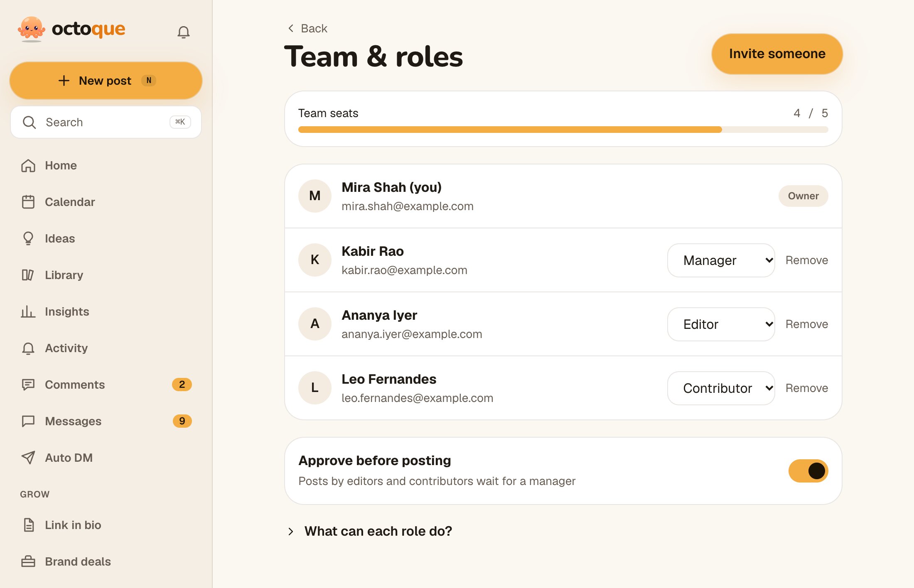Open Messages with 9 unread
The width and height of the screenshot is (914, 588).
click(x=106, y=421)
